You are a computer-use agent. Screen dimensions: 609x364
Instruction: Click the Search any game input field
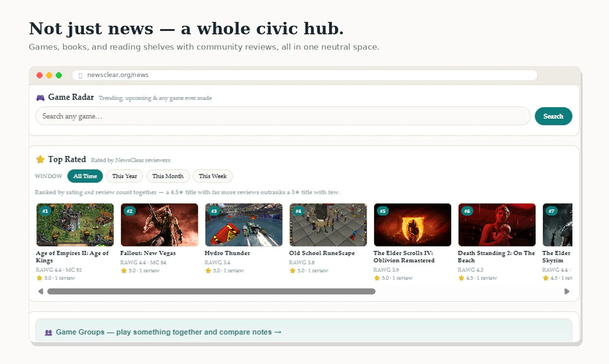click(283, 116)
